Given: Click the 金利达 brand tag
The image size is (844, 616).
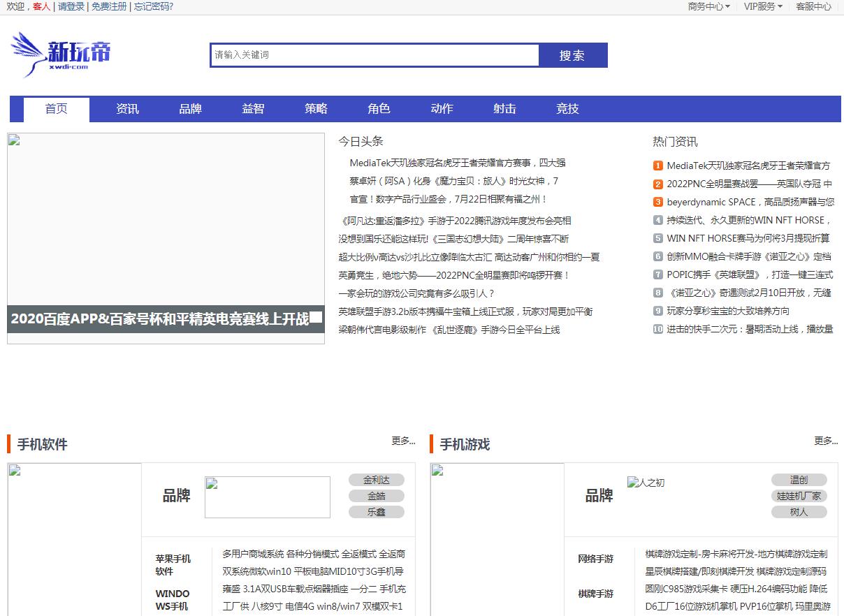Looking at the screenshot, I should 377,480.
